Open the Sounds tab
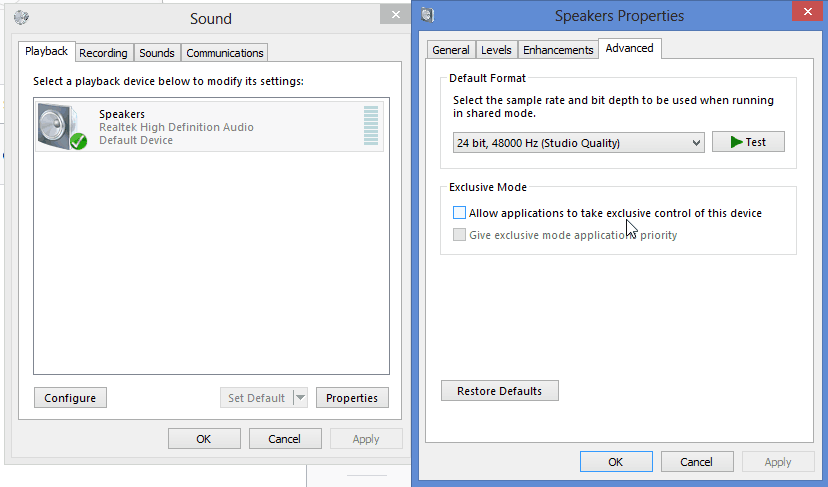Image resolution: width=828 pixels, height=487 pixels. [x=157, y=53]
